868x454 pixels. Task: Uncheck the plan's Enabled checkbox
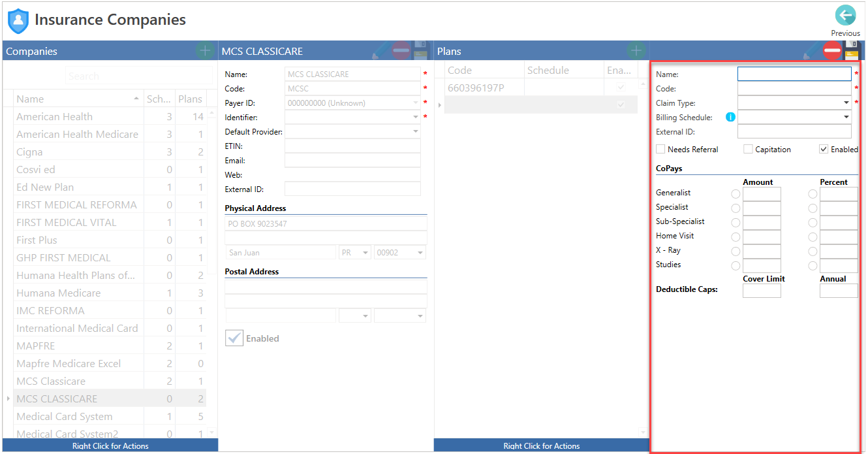point(824,150)
